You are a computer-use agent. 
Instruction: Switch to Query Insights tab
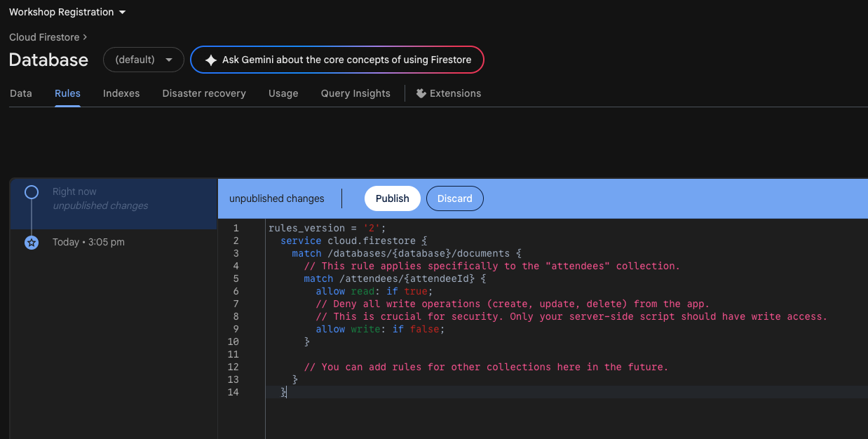point(355,93)
